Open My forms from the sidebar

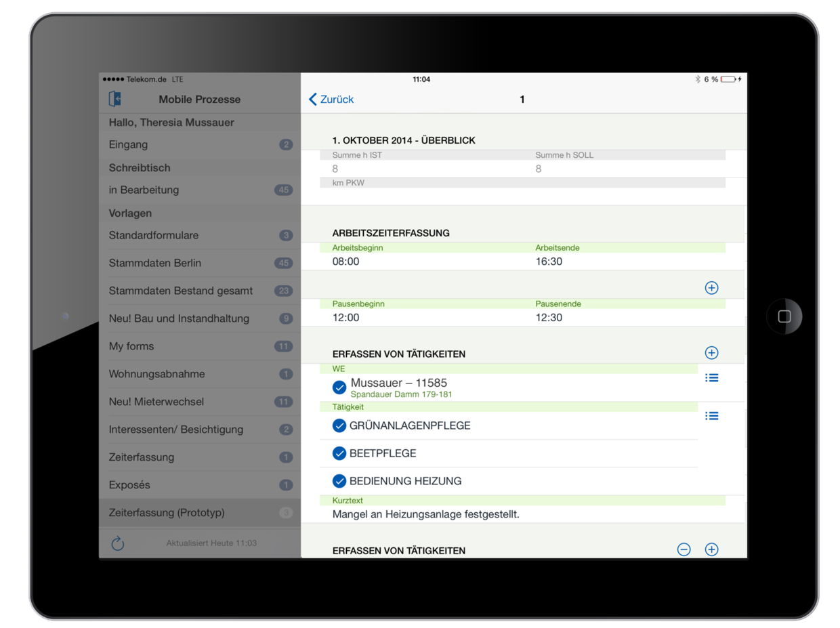[x=131, y=346]
